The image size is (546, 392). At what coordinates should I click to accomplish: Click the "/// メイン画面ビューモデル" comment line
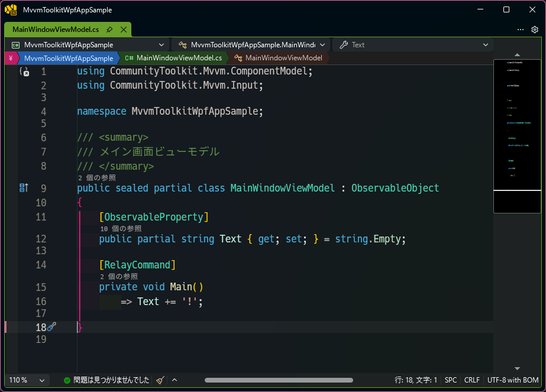pos(148,152)
